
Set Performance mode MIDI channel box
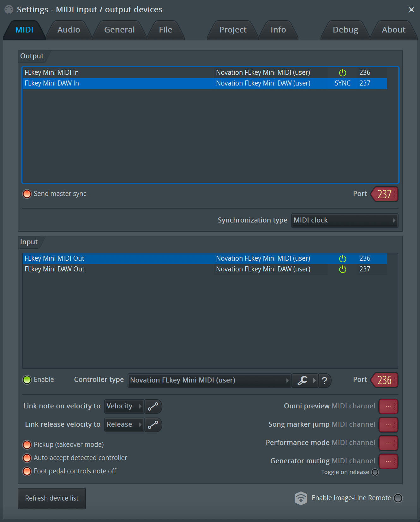tap(388, 443)
